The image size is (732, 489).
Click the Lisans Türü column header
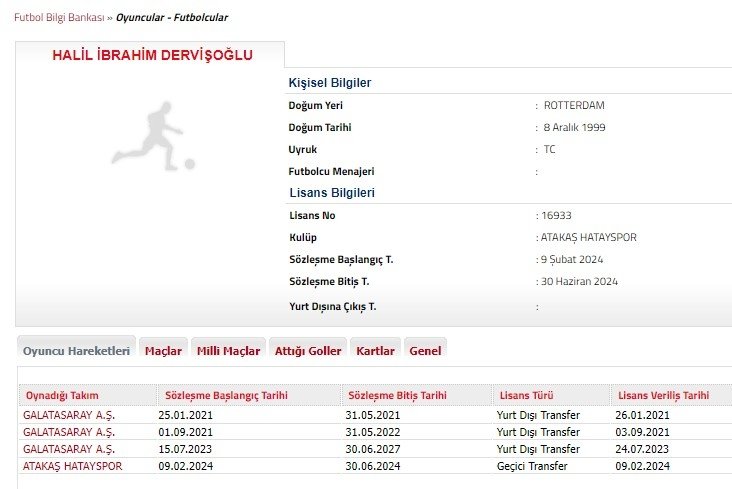point(525,396)
